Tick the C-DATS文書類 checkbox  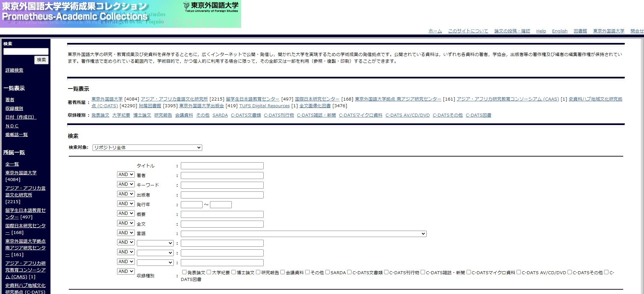coord(349,272)
